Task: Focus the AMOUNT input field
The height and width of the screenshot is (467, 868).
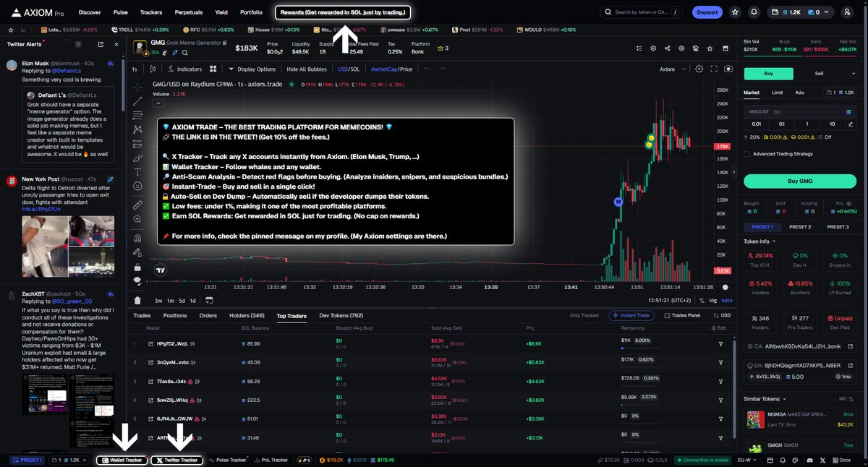Action: click(x=800, y=112)
